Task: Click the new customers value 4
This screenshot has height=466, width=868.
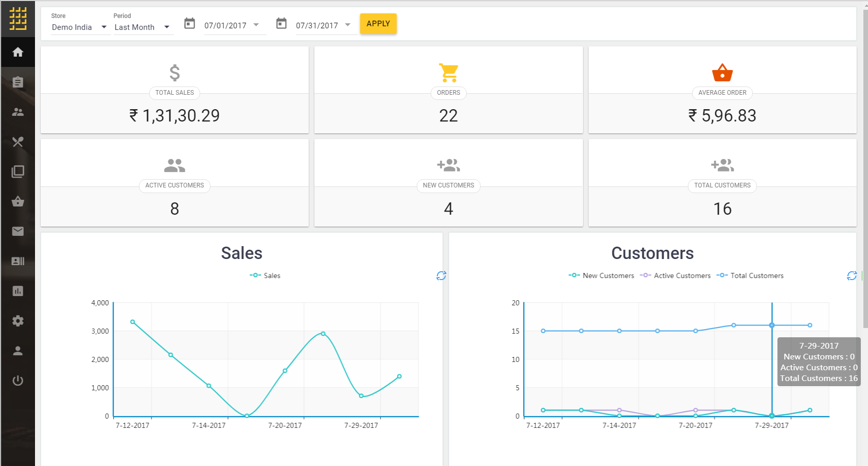Action: [x=449, y=209]
